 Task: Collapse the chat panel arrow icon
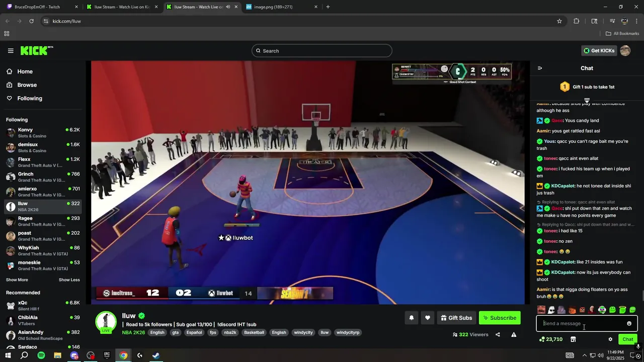coord(540,68)
